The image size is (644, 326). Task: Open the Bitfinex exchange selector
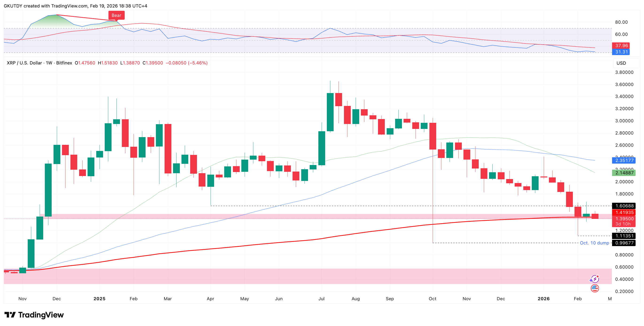tap(65, 63)
